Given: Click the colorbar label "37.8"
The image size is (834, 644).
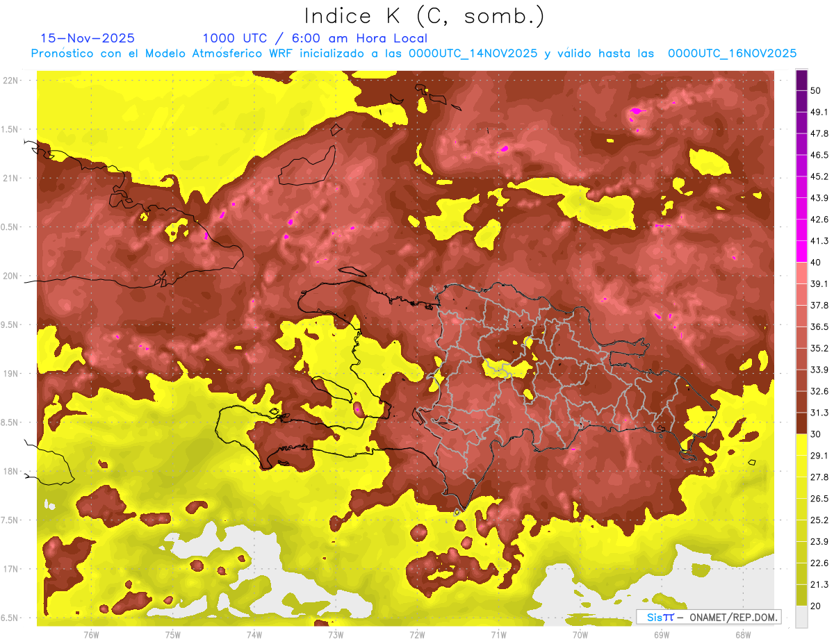Looking at the screenshot, I should coord(819,305).
